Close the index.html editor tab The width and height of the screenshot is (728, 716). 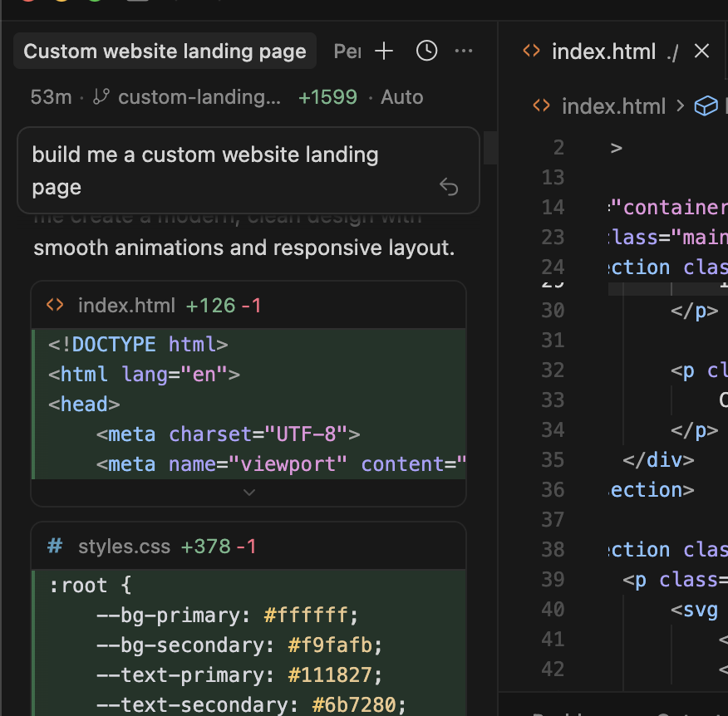click(x=701, y=51)
